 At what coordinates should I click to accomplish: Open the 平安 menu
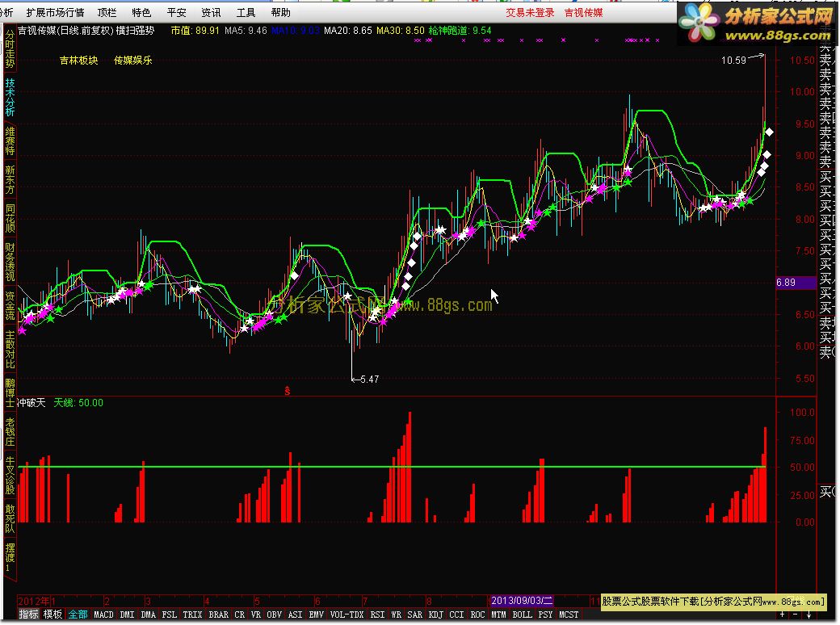176,12
